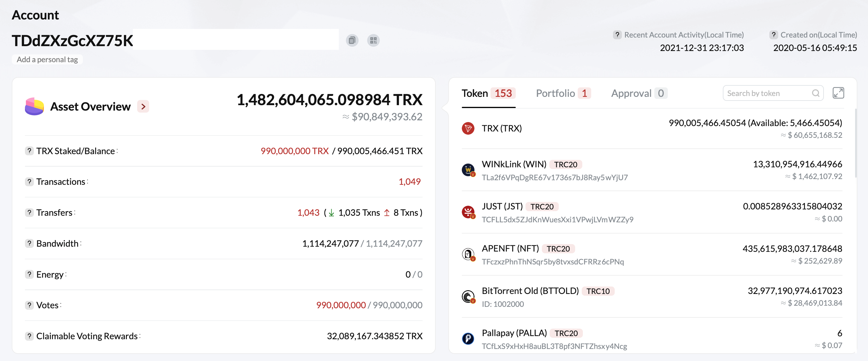Click the BTTOLD ID: 1002000 text
Screen dimensions: 868x361
tap(502, 304)
